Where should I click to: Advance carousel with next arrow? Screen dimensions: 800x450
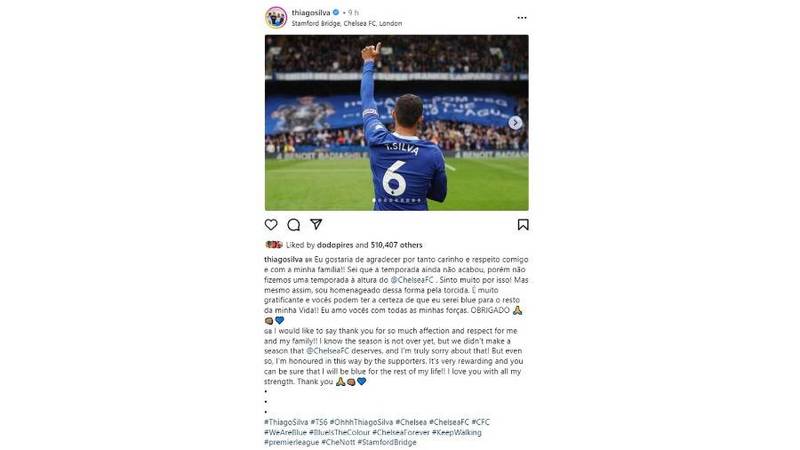(x=515, y=122)
